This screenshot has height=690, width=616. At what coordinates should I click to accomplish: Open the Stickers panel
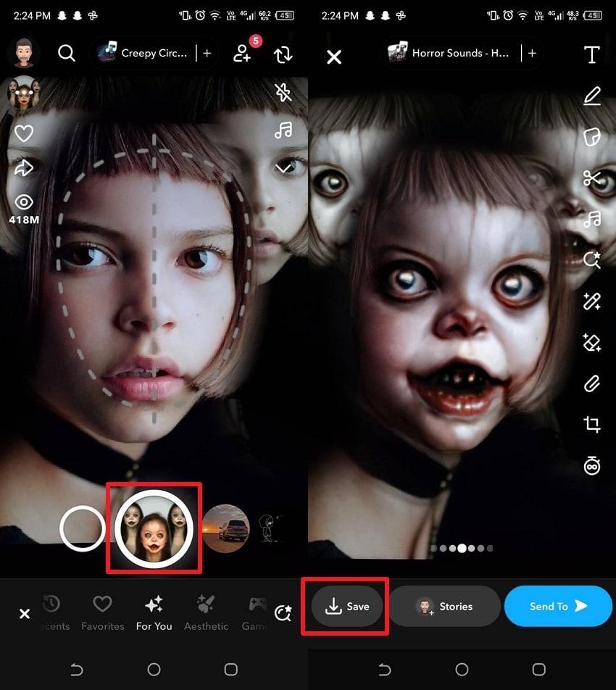tap(593, 138)
